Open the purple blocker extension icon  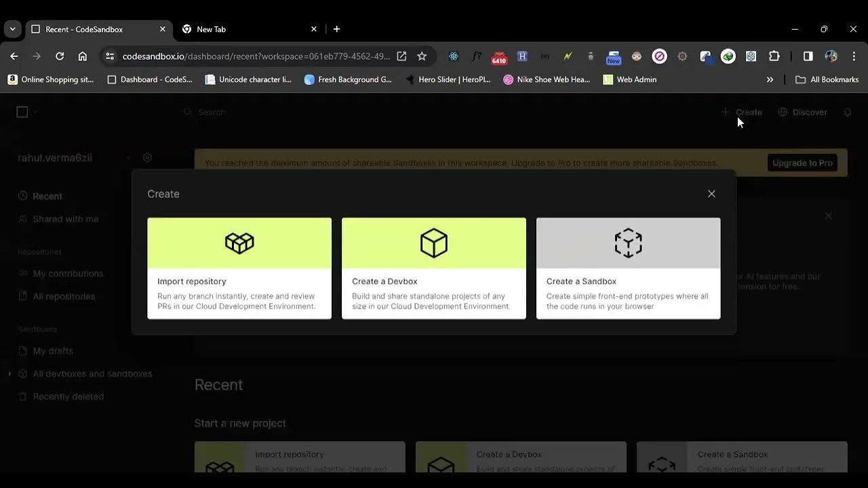[659, 56]
